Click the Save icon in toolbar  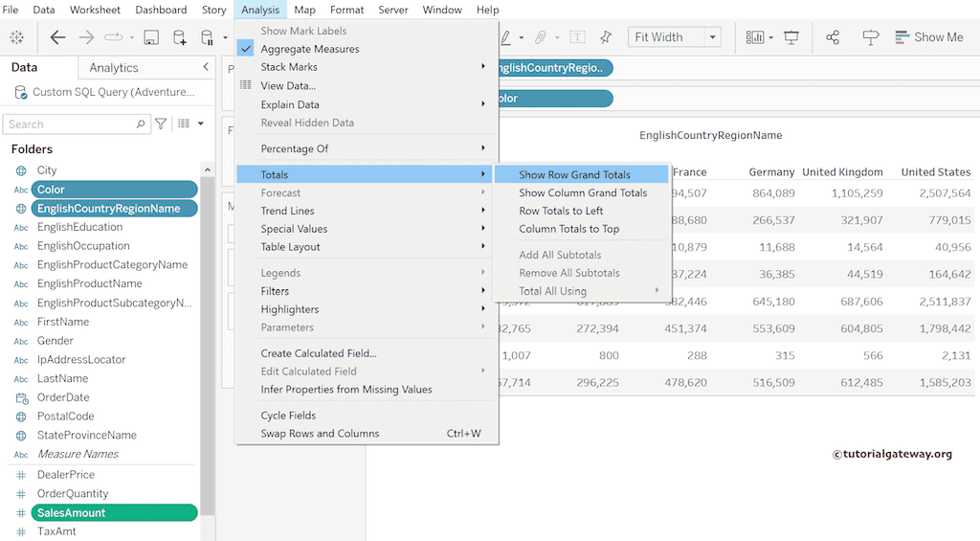point(150,37)
